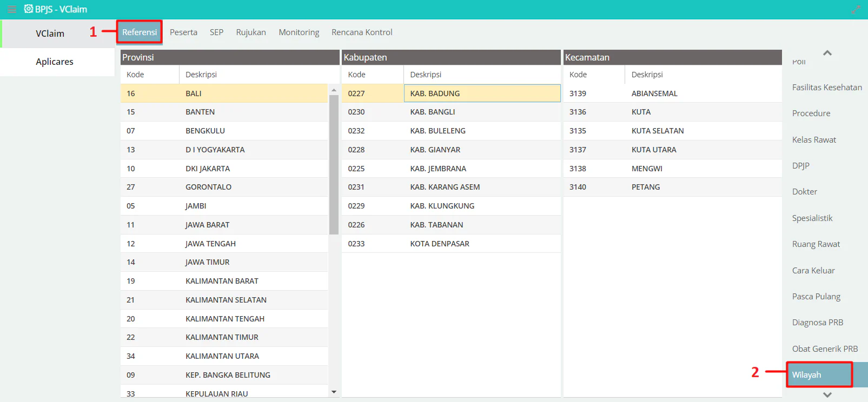868x402 pixels.
Task: Click kabupaten code 0226 cell
Action: point(373,225)
